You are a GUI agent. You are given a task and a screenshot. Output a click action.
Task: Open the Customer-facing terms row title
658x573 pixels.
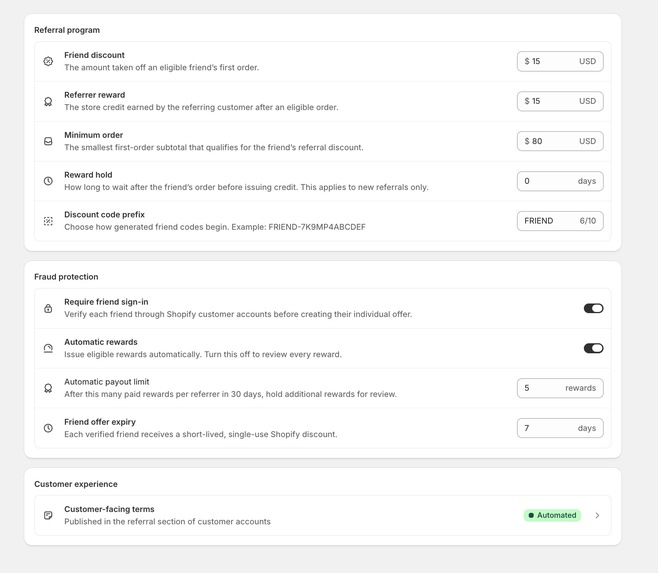[109, 509]
